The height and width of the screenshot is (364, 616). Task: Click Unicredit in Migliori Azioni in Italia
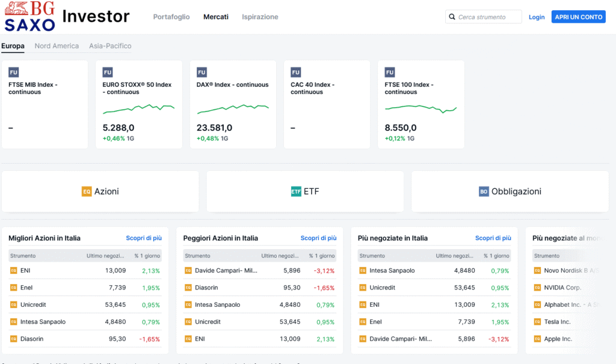pos(33,304)
